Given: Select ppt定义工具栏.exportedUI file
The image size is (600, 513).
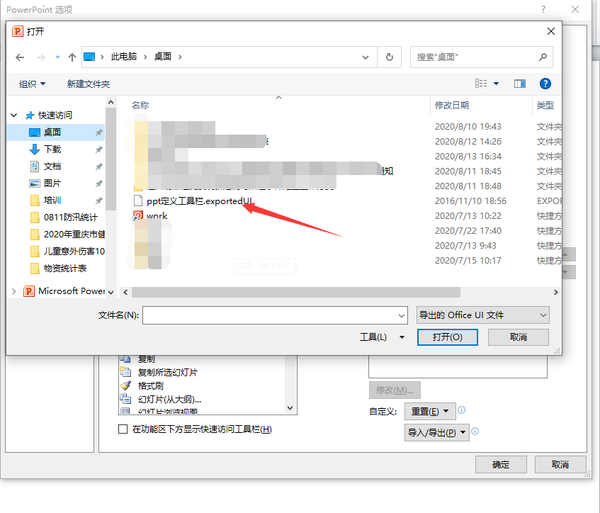Looking at the screenshot, I should (199, 201).
